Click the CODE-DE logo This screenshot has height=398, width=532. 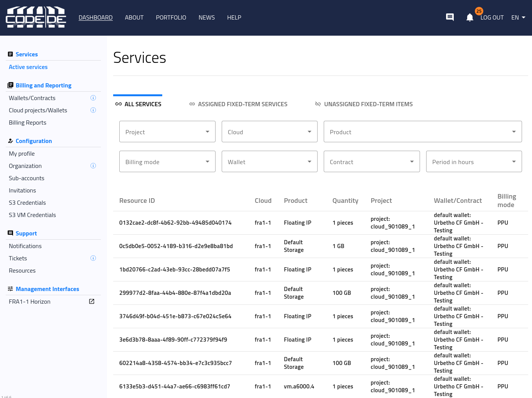point(36,18)
